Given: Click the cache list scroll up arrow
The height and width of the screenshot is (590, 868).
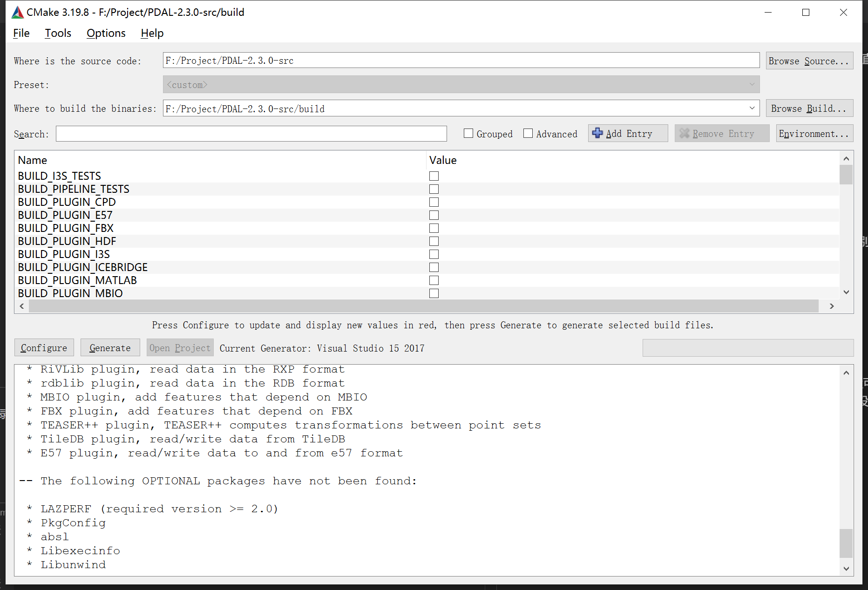Looking at the screenshot, I should coord(846,159).
